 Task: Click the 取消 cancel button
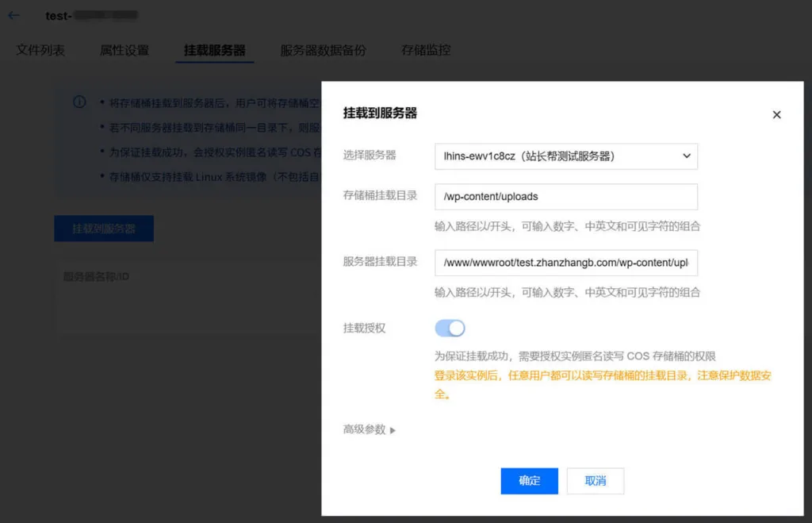tap(596, 480)
